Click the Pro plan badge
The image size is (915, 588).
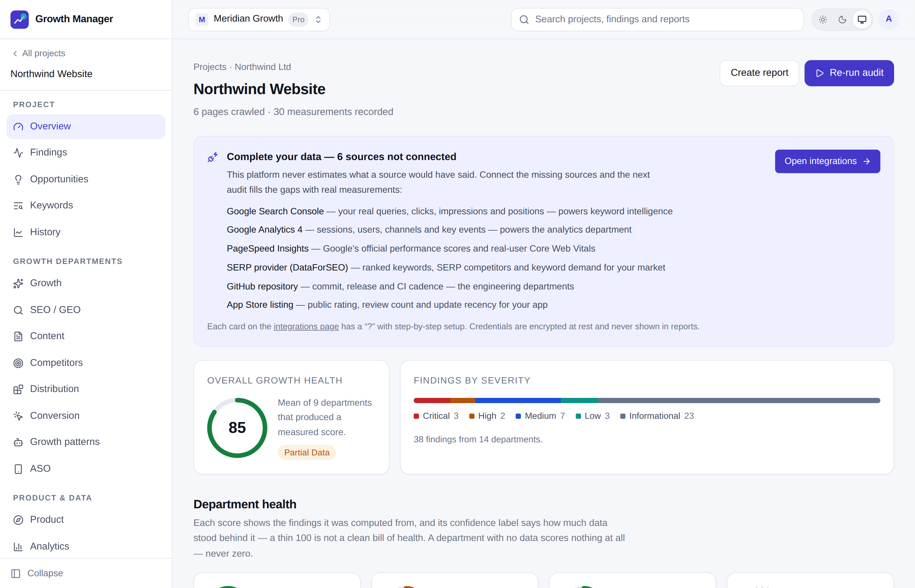pos(298,20)
